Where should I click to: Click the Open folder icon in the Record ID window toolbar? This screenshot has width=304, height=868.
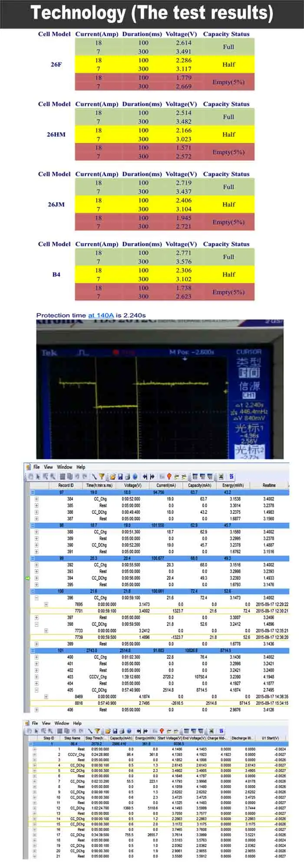pyautogui.click(x=112, y=477)
